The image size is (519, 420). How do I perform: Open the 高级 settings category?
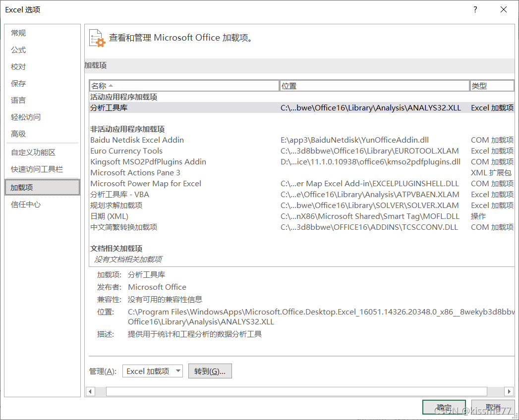coord(42,134)
